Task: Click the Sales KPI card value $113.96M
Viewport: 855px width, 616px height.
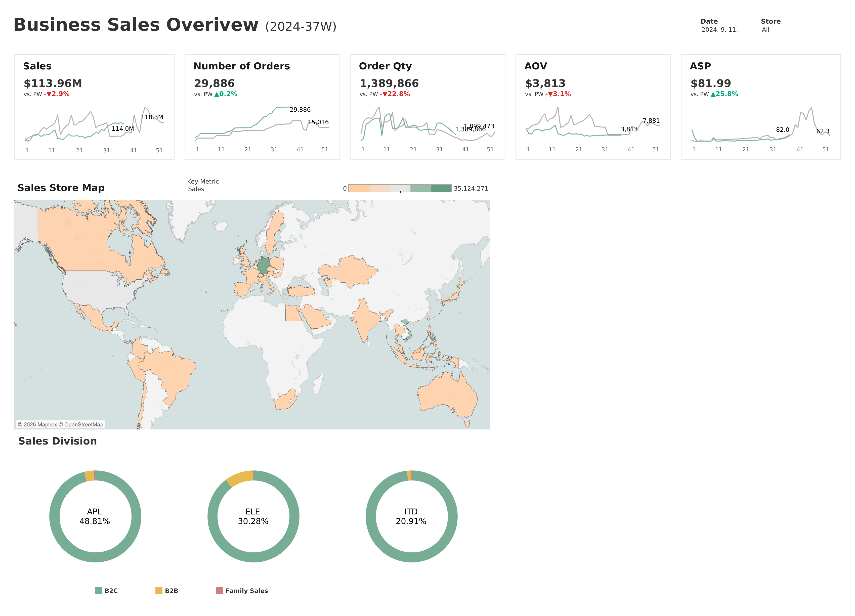Action: pos(53,83)
